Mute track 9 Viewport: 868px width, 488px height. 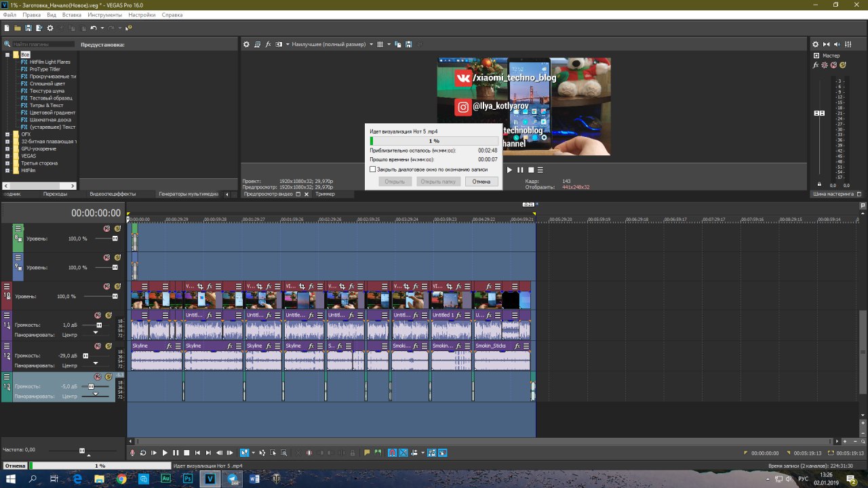pos(106,258)
